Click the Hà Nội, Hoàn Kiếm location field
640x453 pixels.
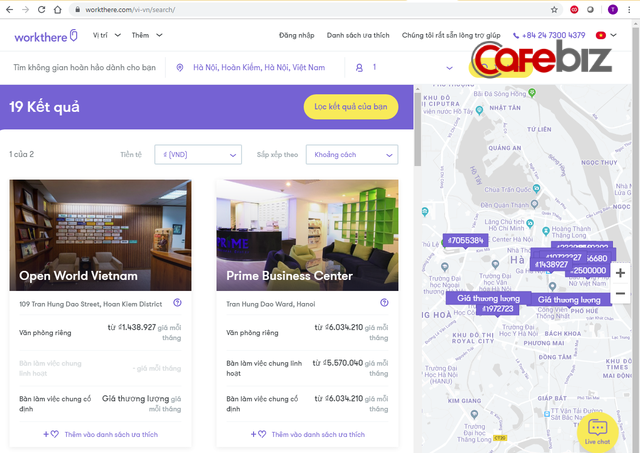click(259, 68)
